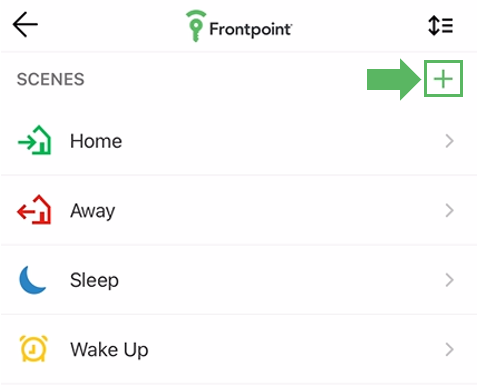Tap empty space in the Sleep row
The width and height of the screenshot is (484, 390).
pos(280,280)
